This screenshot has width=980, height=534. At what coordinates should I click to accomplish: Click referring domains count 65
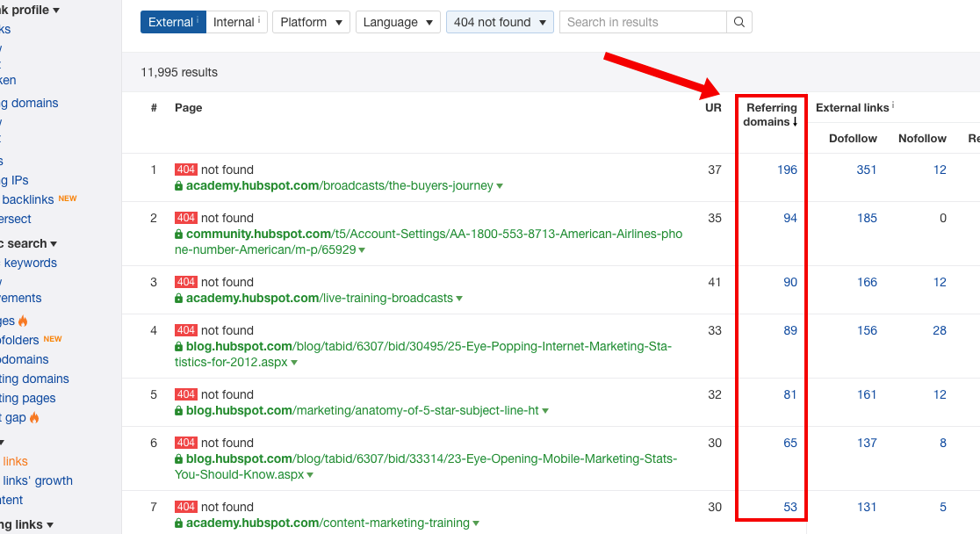click(x=790, y=444)
